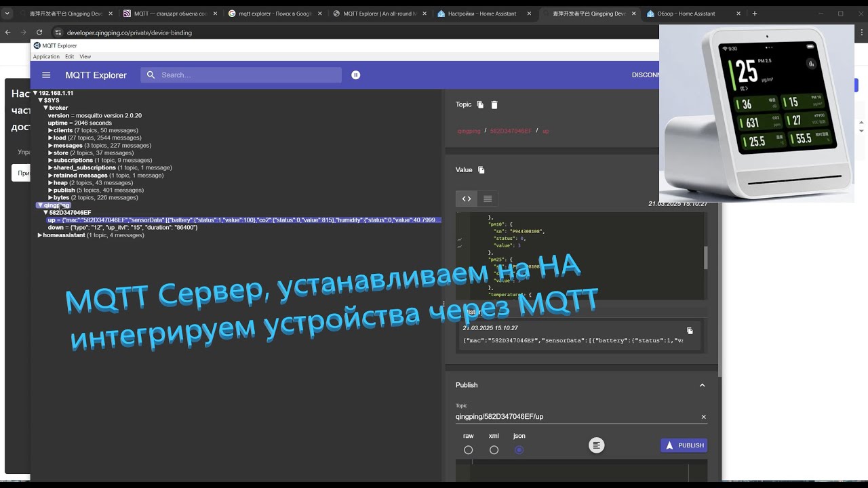
Task: Clear the publish topic field
Action: tap(703, 417)
